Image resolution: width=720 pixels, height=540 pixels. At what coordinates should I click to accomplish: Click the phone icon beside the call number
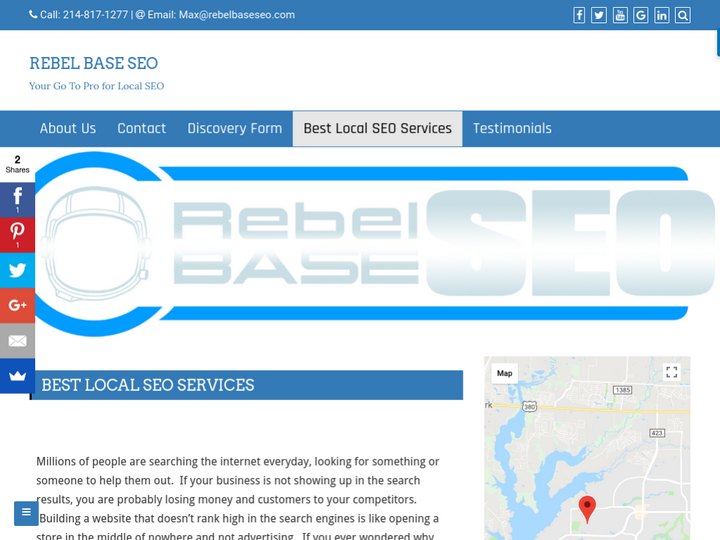(33, 15)
